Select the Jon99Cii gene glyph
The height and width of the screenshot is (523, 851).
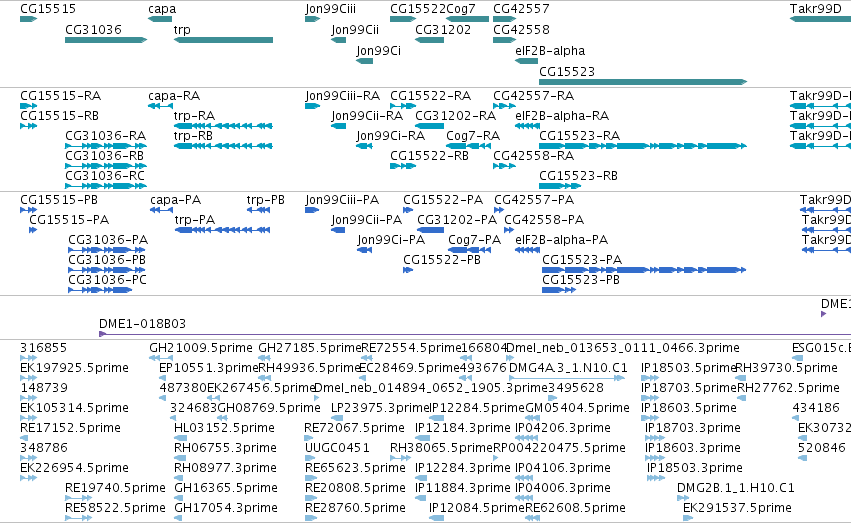[339, 40]
